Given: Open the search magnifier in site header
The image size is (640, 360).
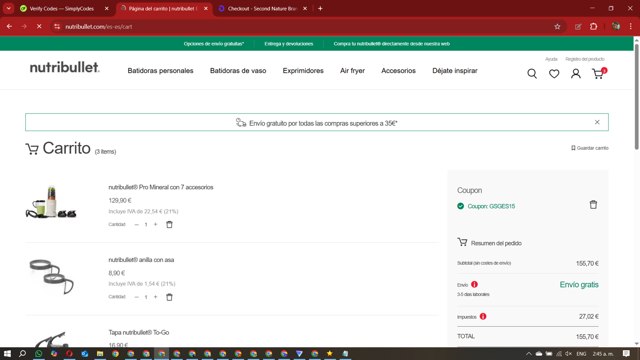Looking at the screenshot, I should click(532, 74).
